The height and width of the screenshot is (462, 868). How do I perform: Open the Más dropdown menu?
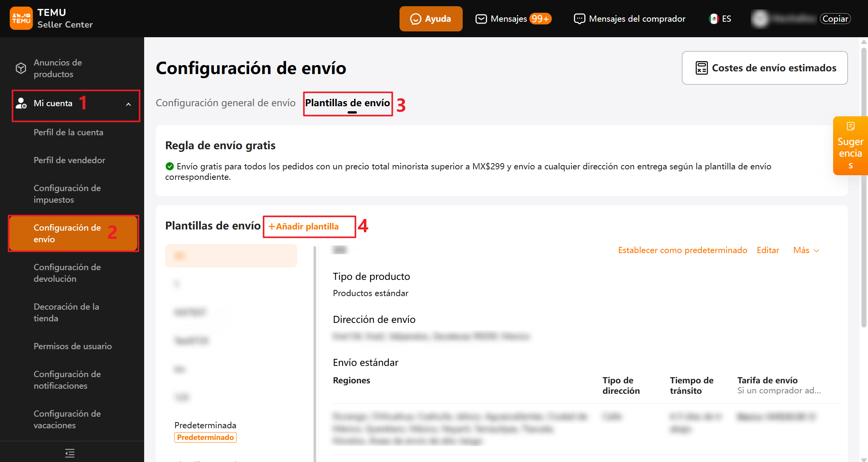click(x=806, y=250)
